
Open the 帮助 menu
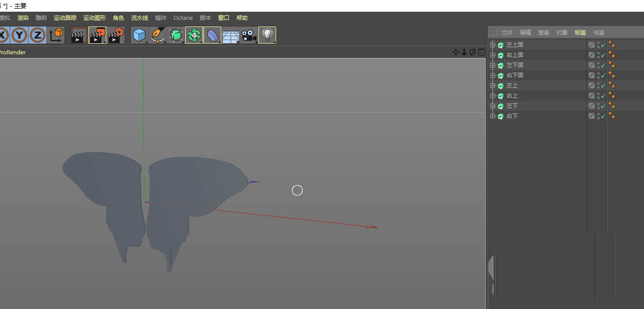tap(242, 18)
